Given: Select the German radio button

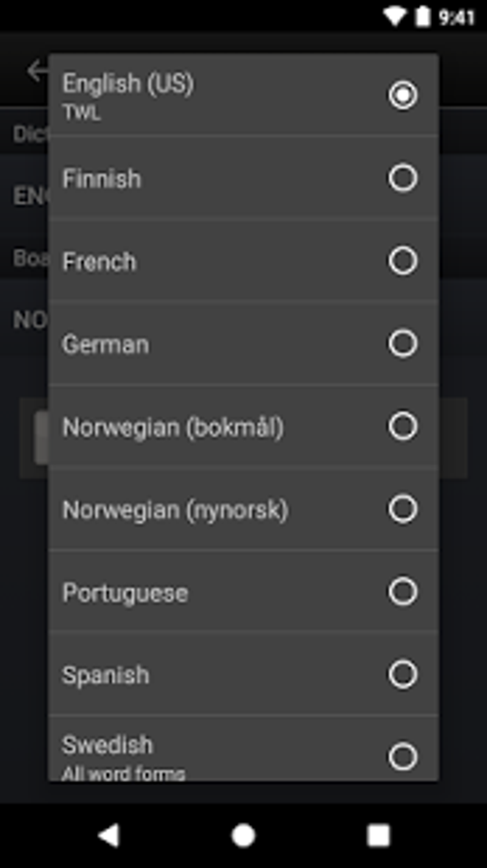Looking at the screenshot, I should point(402,343).
